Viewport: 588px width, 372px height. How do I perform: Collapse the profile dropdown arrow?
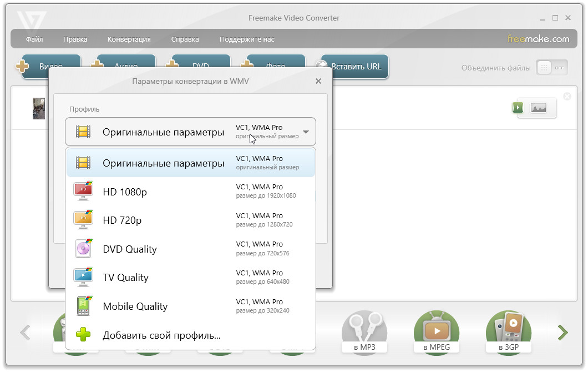click(306, 133)
